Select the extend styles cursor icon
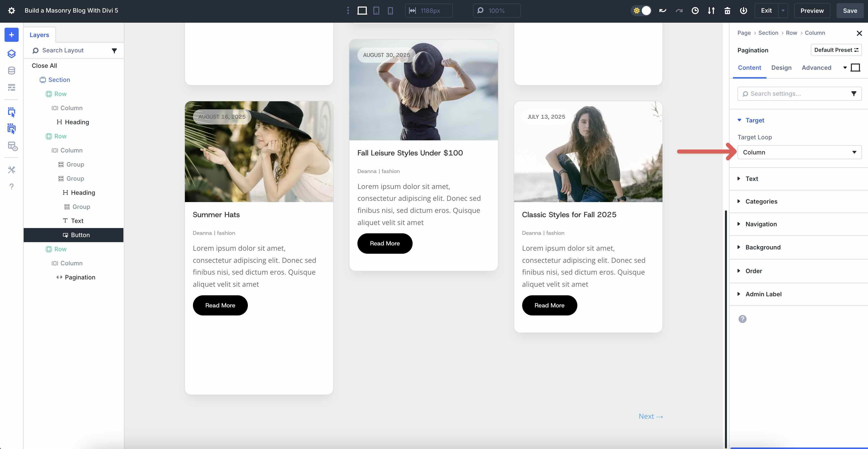 click(x=11, y=129)
